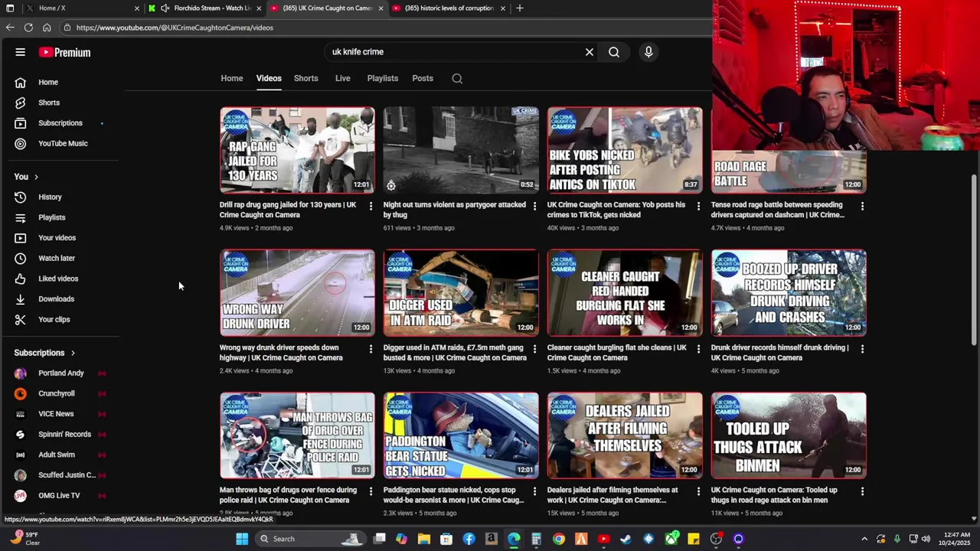Open Boozed Up Driver thumbnail
The width and height of the screenshot is (980, 551).
point(789,293)
